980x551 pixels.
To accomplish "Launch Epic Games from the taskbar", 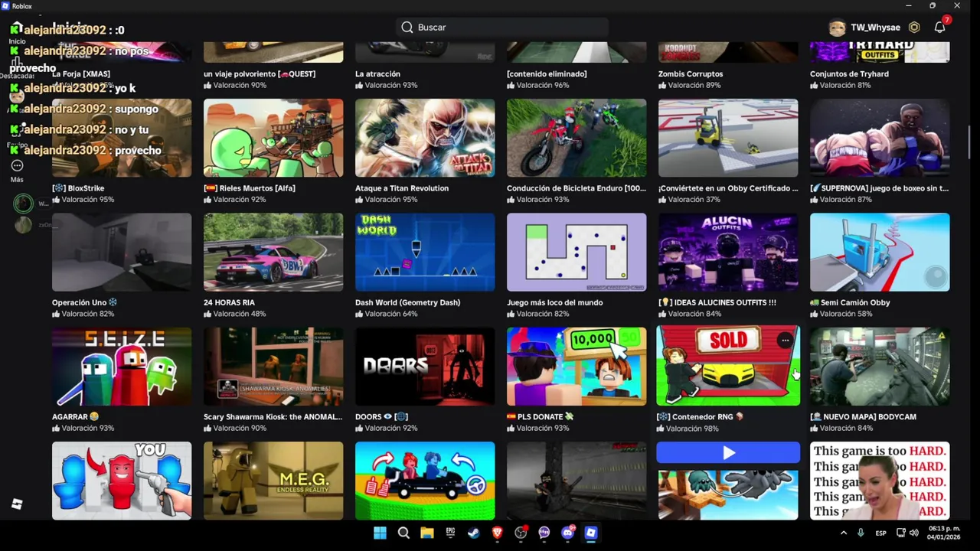I will click(x=450, y=533).
